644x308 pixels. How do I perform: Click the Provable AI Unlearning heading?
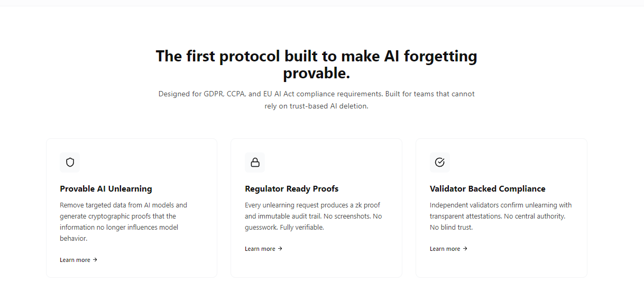pyautogui.click(x=106, y=188)
